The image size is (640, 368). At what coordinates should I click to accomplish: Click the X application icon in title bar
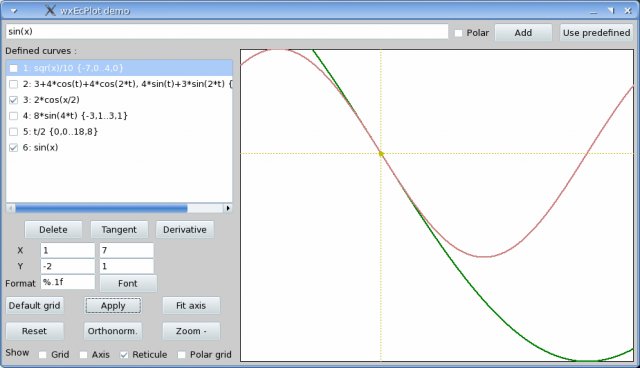50,10
